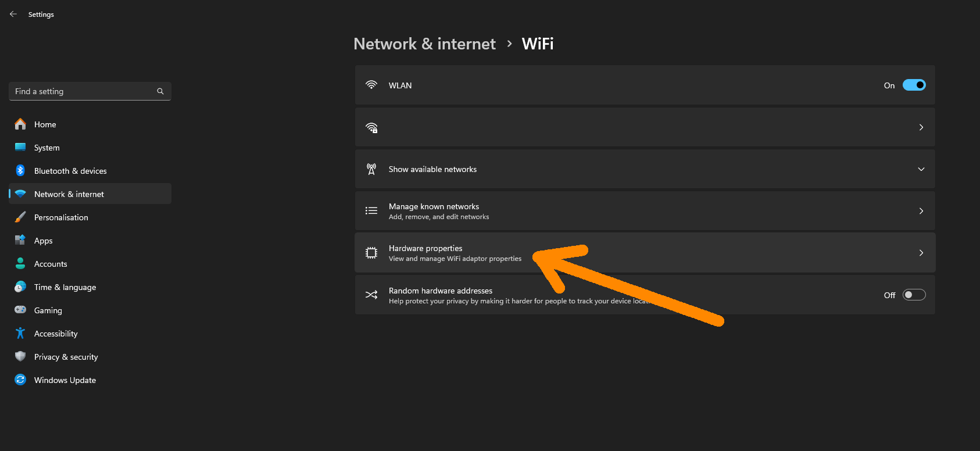Open connected network properties chevron
Screen dimensions: 980x451
921,127
